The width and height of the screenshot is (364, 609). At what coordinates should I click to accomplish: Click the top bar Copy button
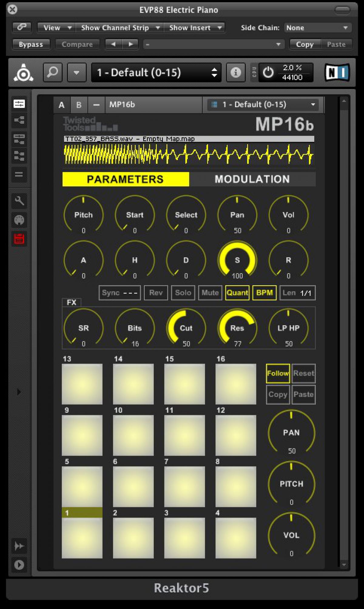tap(305, 44)
